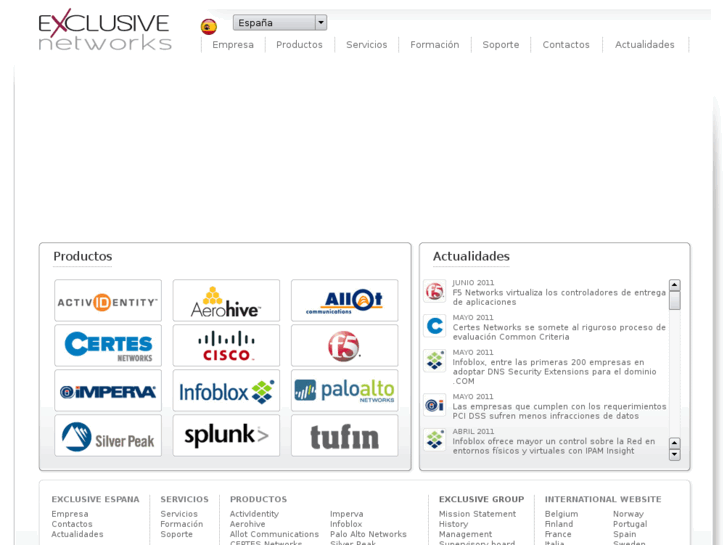Click Infoblox icon beside DNS Security news

click(x=435, y=360)
